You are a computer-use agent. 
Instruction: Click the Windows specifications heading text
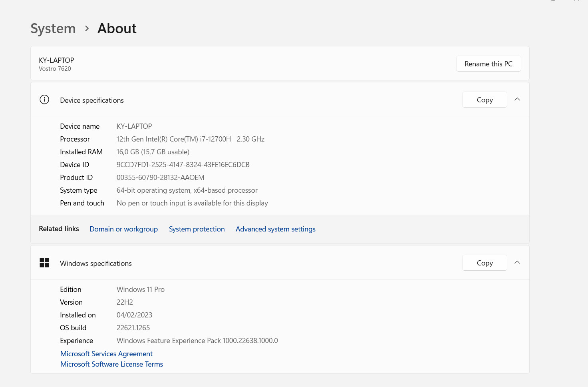(96, 263)
